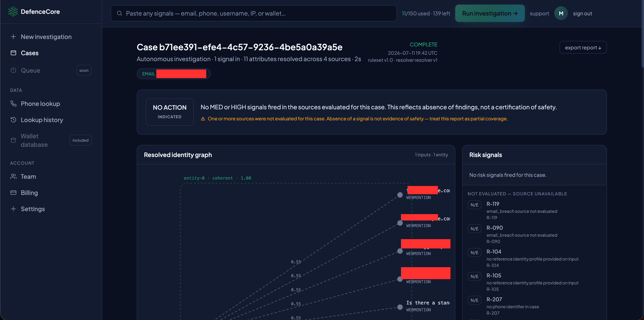Click Run investigation button
The image size is (644, 320).
coord(490,13)
